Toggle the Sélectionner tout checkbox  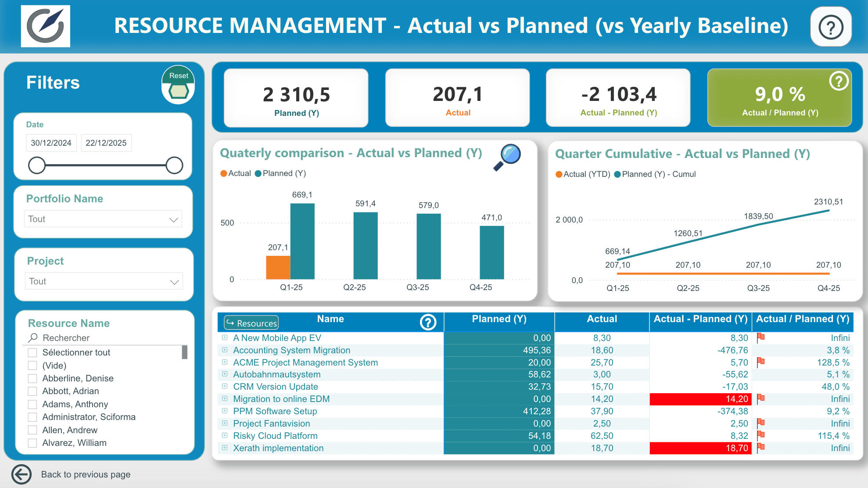(32, 352)
